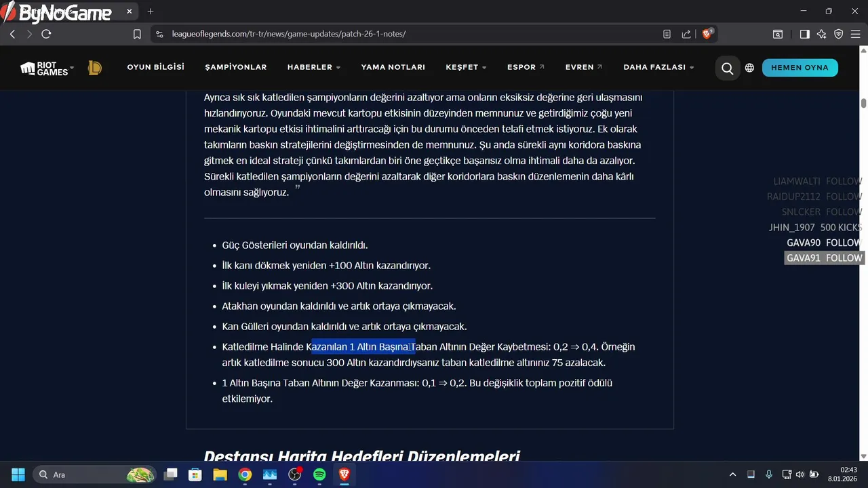Open ŞAMPİYONLAR nav item
Screen dimensions: 868x488
[236, 67]
